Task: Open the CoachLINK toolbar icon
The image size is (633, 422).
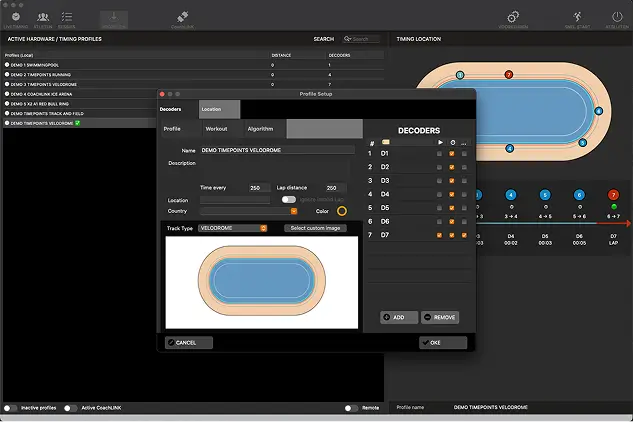Action: pyautogui.click(x=181, y=19)
